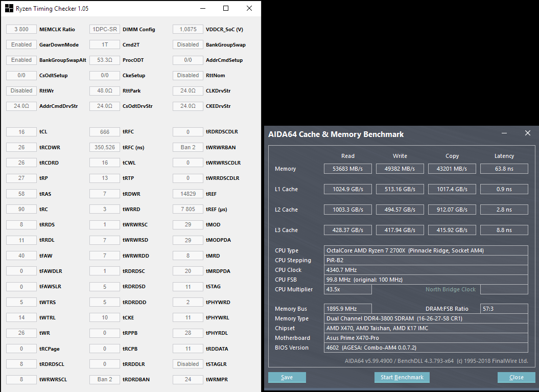Image resolution: width=539 pixels, height=392 pixels.
Task: Click L1 Cache Read value 1024.9 GB/s
Action: (348, 189)
